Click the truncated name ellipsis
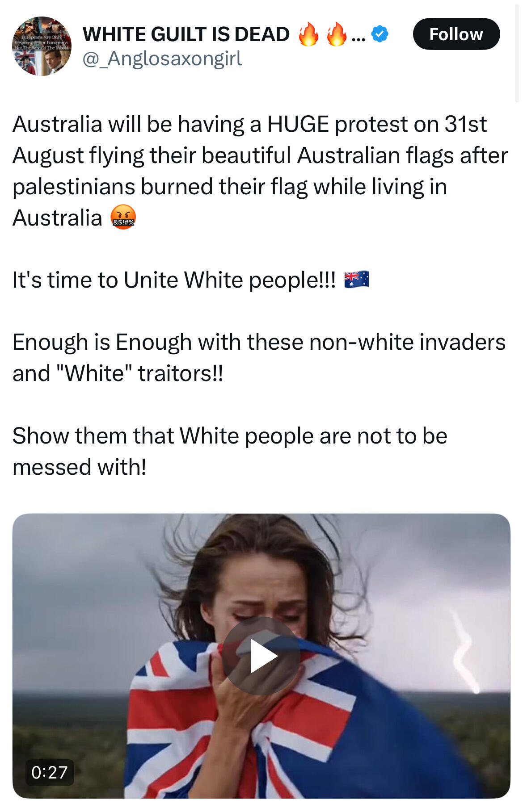The image size is (523, 812). pos(358,35)
